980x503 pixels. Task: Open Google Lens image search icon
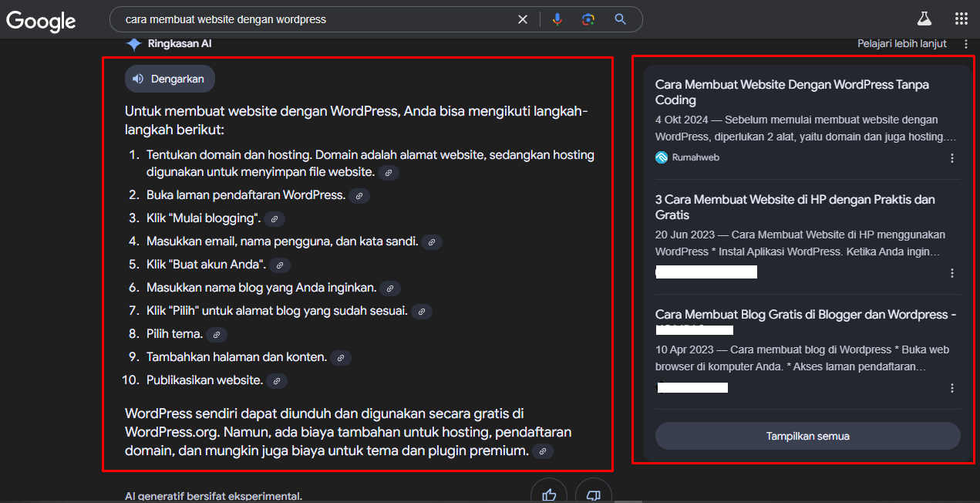pyautogui.click(x=588, y=19)
